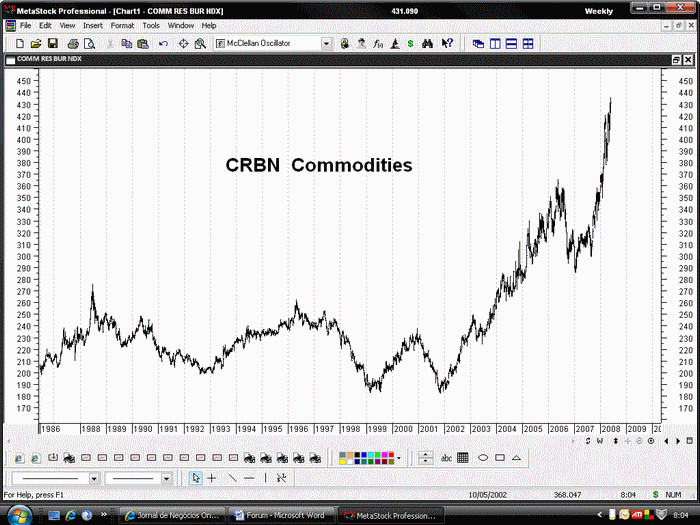Image resolution: width=700 pixels, height=525 pixels.
Task: Expand the McClellan Oscillator indicator dropdown
Action: point(326,44)
